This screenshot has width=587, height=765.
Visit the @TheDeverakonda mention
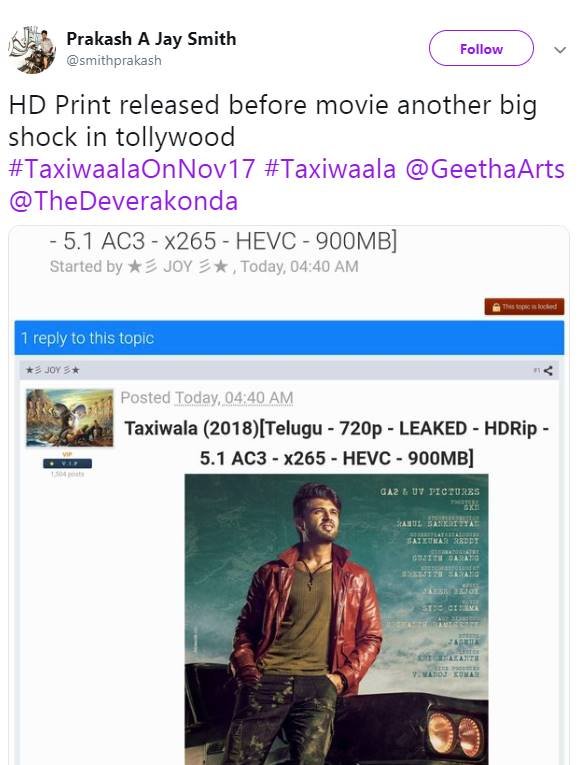point(123,201)
